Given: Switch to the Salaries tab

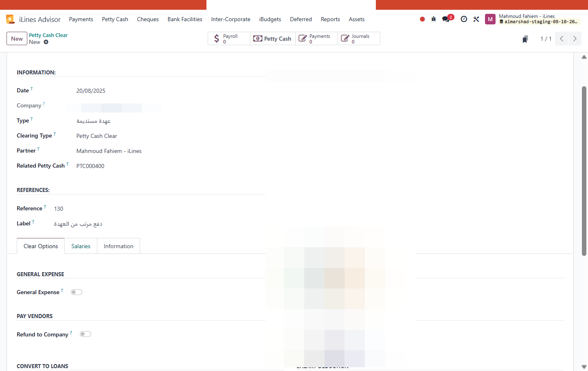Looking at the screenshot, I should 81,246.
